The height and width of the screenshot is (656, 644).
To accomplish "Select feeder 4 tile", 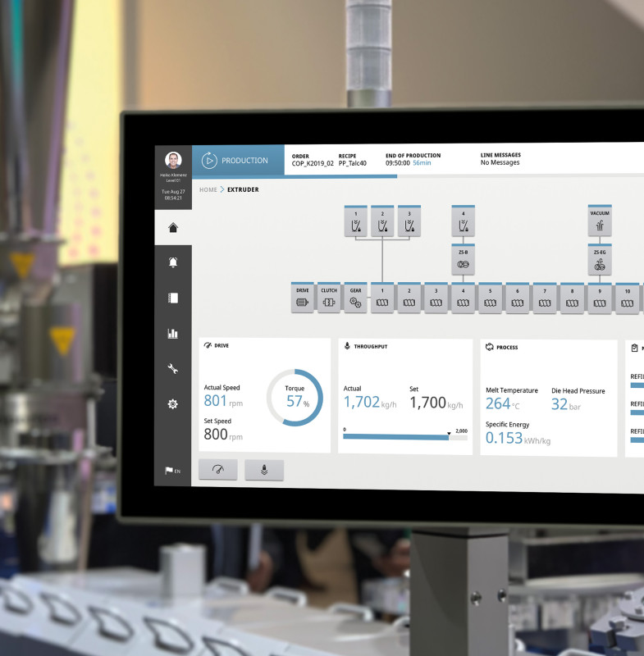I will point(464,221).
